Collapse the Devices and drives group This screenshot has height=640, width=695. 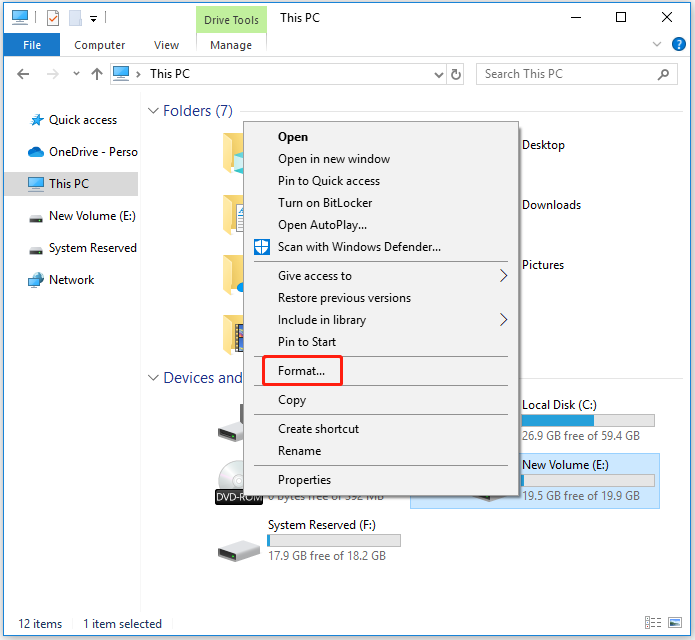click(x=153, y=378)
